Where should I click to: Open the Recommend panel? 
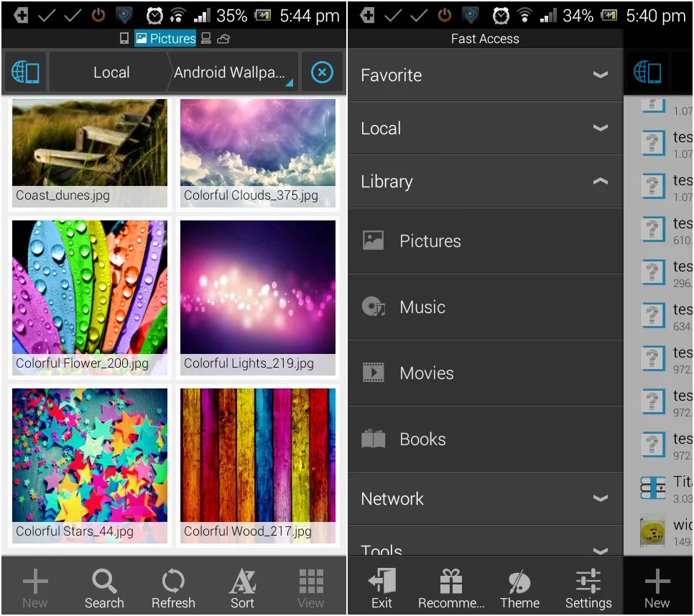(x=450, y=587)
